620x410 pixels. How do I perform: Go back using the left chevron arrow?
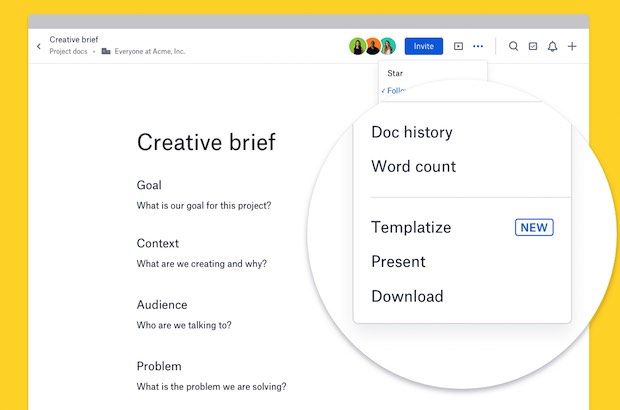pos(39,46)
